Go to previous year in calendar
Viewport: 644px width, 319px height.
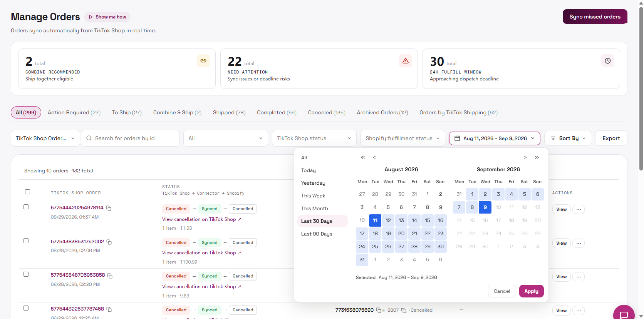click(362, 157)
